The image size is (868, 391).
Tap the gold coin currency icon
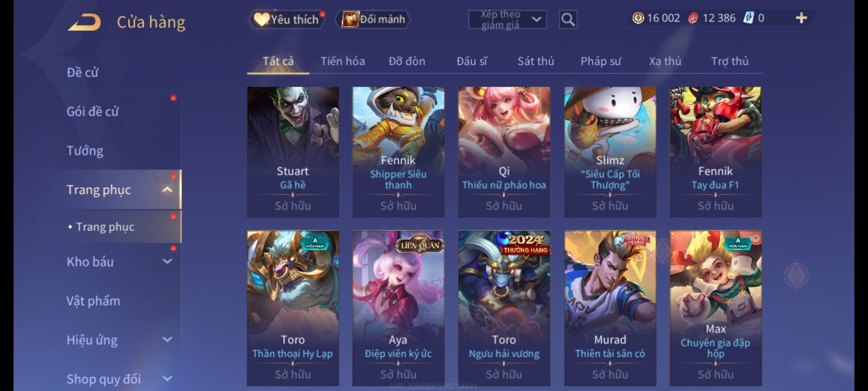[x=638, y=18]
